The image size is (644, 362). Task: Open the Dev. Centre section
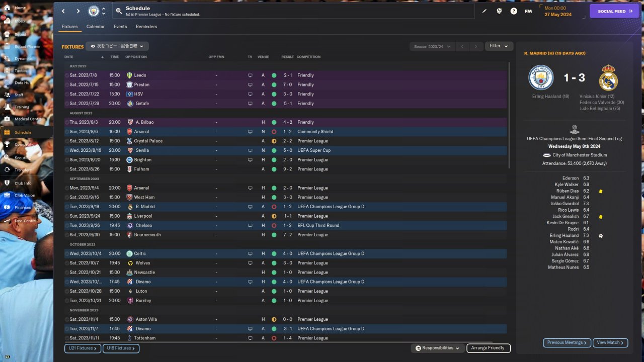[25, 221]
